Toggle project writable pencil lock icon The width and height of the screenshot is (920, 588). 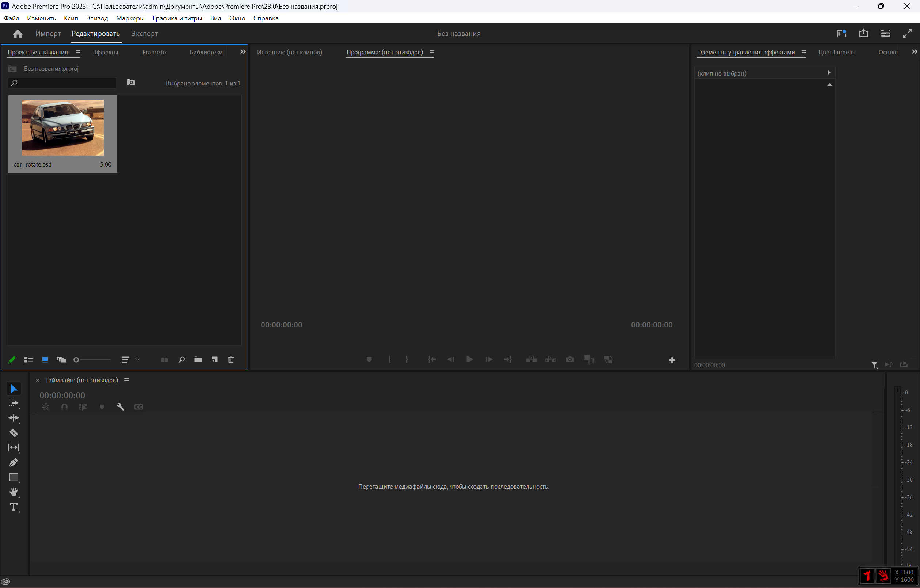(12, 359)
